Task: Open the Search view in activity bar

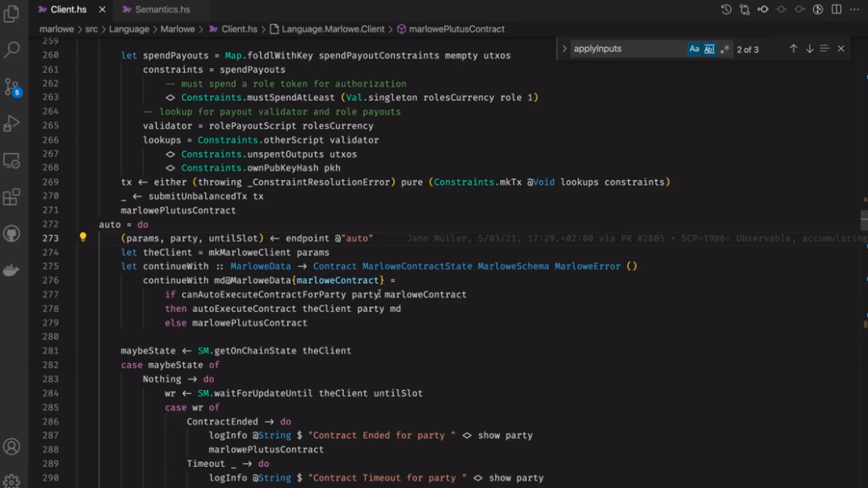Action: [x=12, y=50]
